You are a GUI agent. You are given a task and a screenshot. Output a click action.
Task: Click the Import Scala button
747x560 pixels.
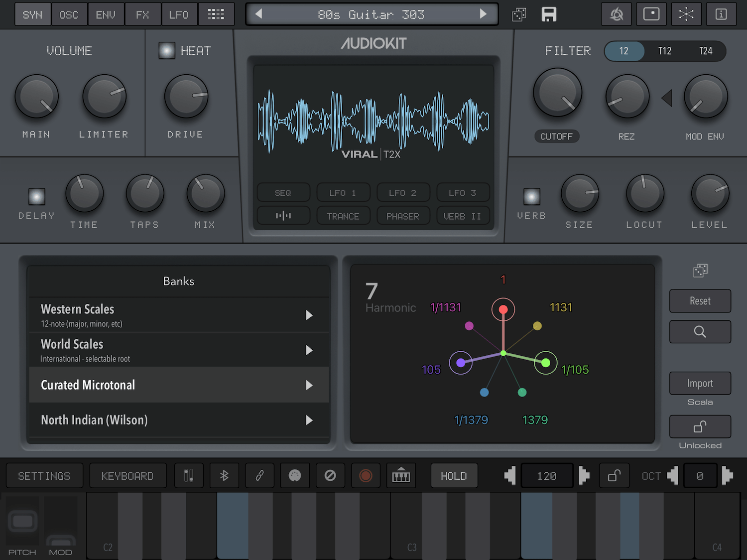tap(700, 383)
